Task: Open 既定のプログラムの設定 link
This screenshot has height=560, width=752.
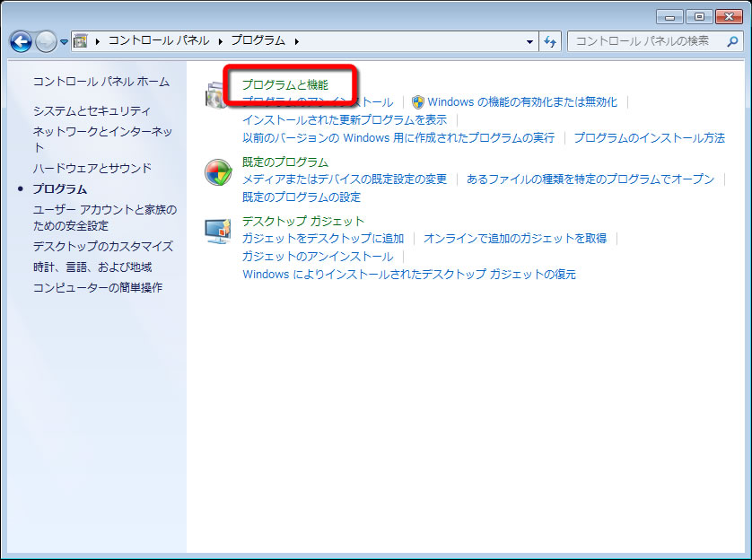Action: 302,197
